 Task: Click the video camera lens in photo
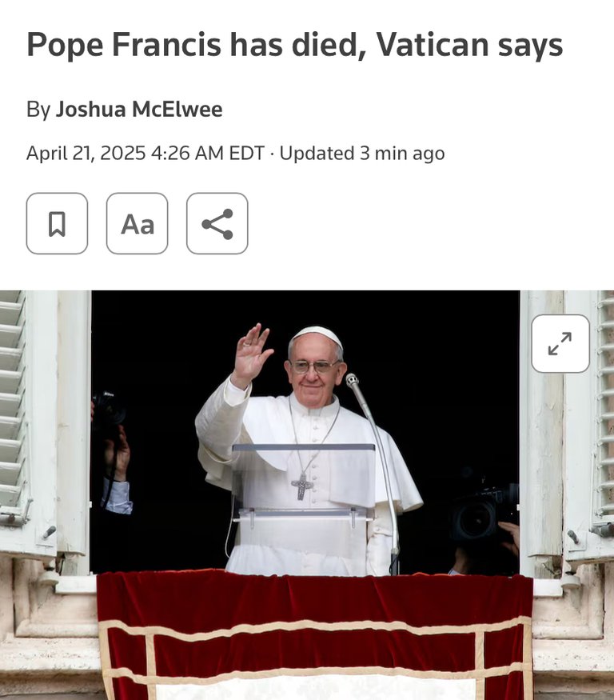click(x=474, y=519)
